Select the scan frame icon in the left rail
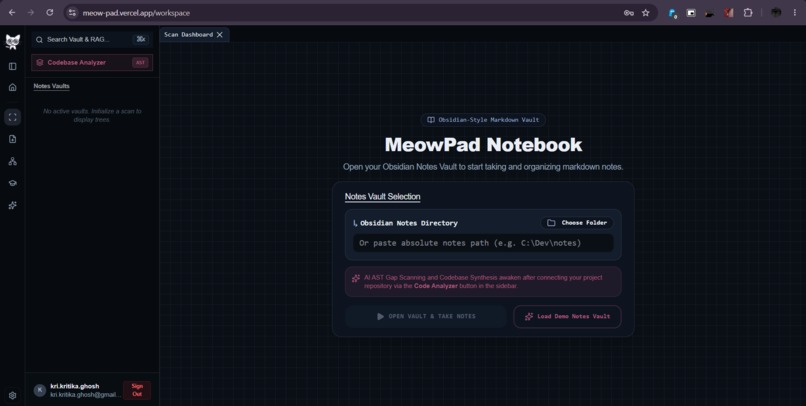Image resolution: width=806 pixels, height=406 pixels. click(13, 117)
